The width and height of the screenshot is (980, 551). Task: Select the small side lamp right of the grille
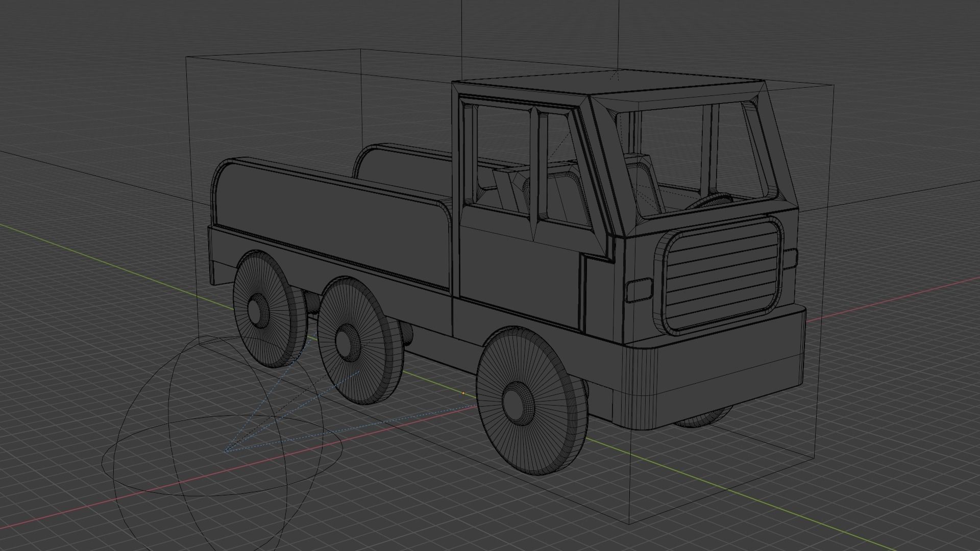coord(790,259)
